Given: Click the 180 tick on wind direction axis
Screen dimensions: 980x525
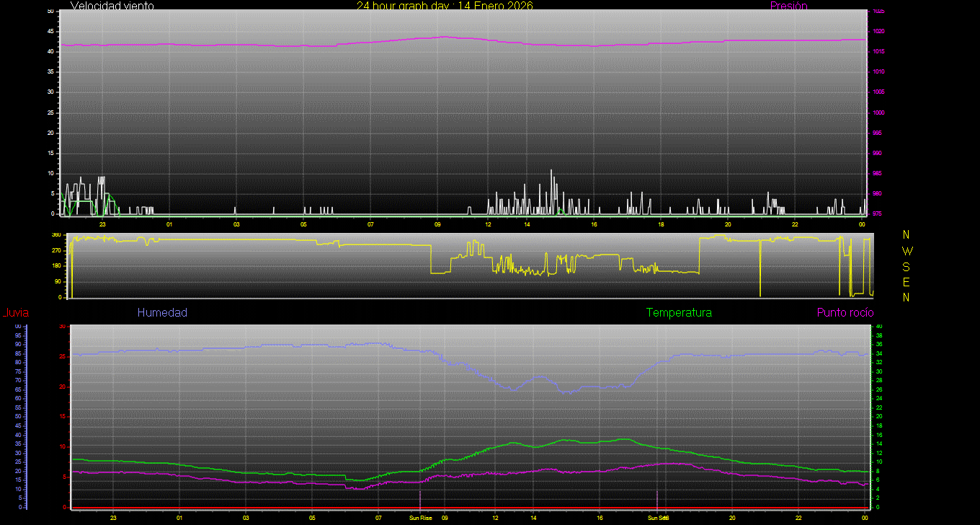Looking at the screenshot, I should coord(56,266).
